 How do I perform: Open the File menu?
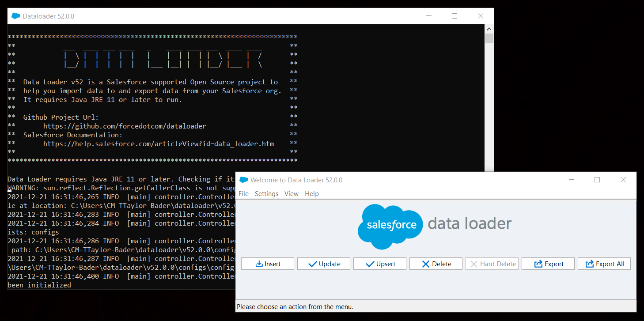pos(243,194)
